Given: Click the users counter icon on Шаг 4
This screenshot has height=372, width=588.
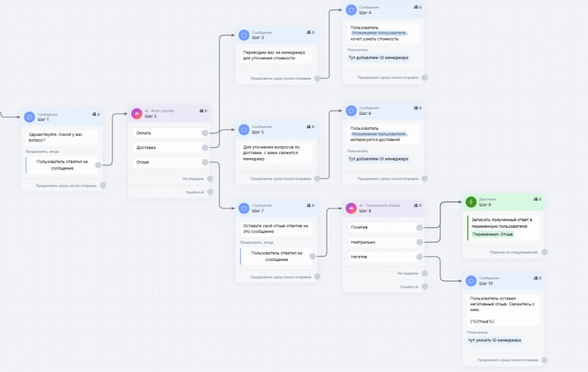Looking at the screenshot, I should 416,7.
